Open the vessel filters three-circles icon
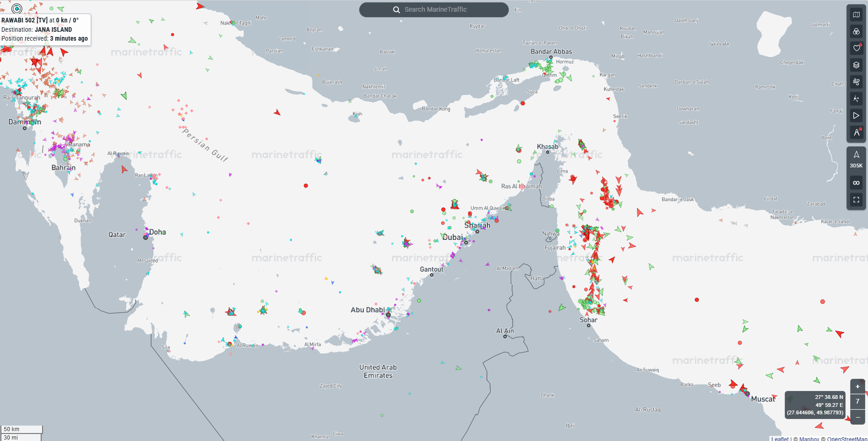The width and height of the screenshot is (868, 441). coord(856,31)
